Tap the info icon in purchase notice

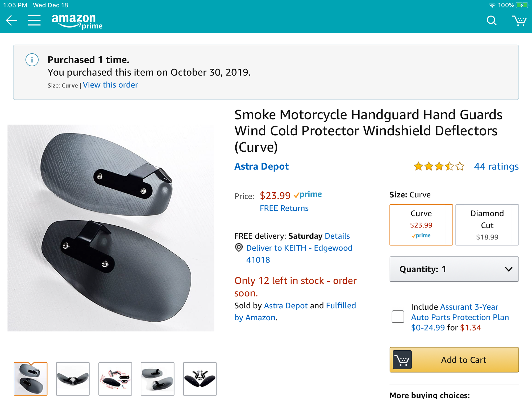32,60
